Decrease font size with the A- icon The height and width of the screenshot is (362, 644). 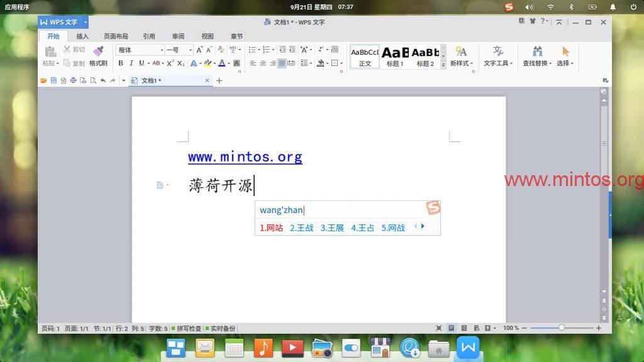tap(209, 50)
